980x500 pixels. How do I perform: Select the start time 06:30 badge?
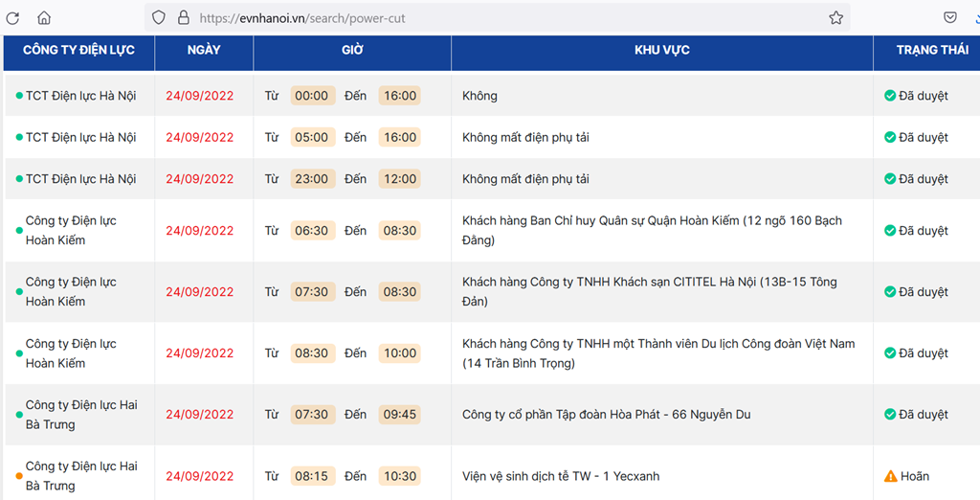pos(313,230)
